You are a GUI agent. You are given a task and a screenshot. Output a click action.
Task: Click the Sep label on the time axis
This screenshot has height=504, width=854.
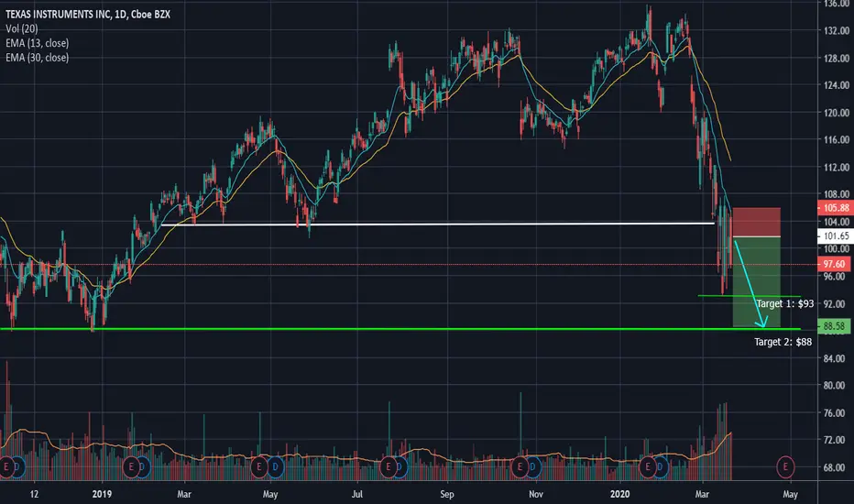(446, 494)
